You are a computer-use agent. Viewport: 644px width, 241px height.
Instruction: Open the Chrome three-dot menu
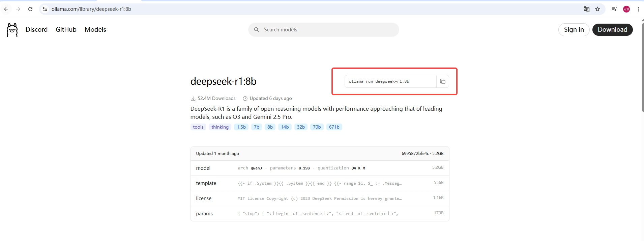[639, 9]
